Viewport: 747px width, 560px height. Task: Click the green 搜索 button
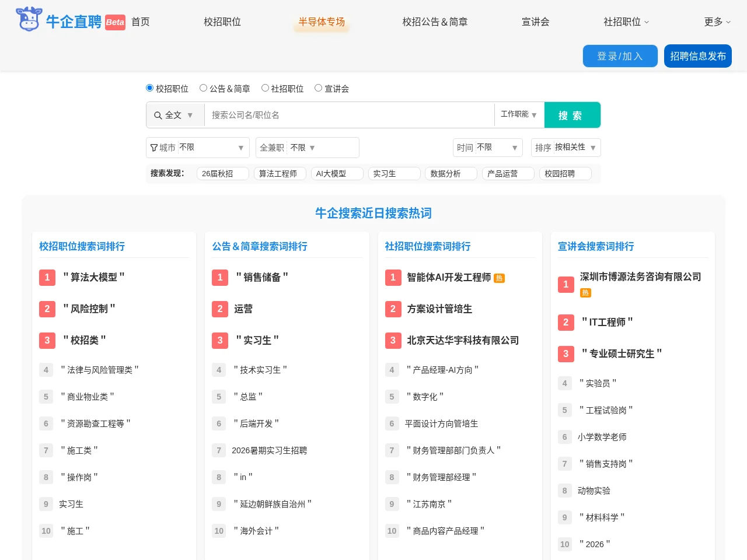point(572,115)
